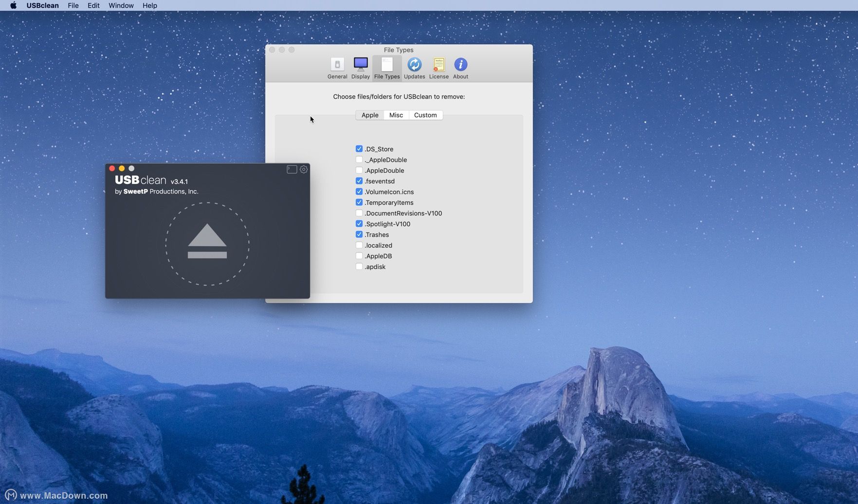Enable the .DocumentRevisions-V100 checkbox
Screen dimensions: 858x504
(x=359, y=213)
